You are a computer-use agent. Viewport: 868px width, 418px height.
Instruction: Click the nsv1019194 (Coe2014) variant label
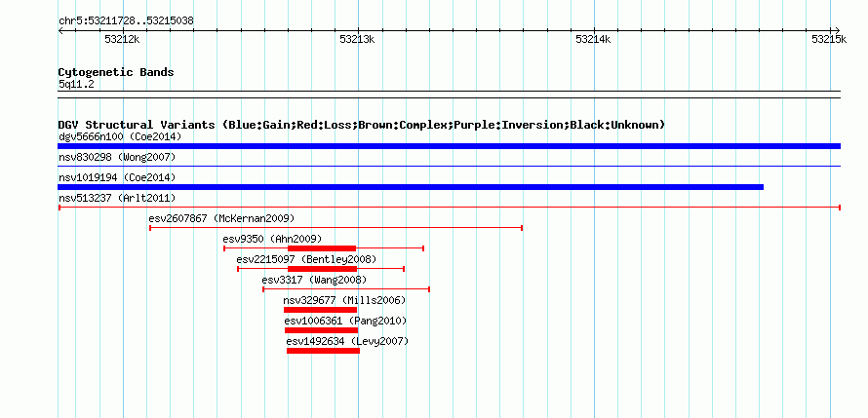[x=117, y=177]
